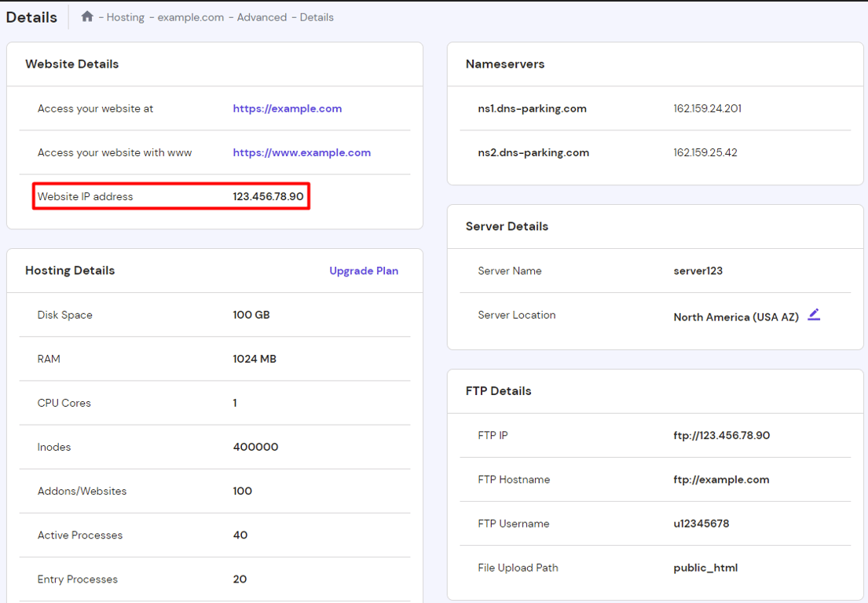Select the Website Details panel heading
868x603 pixels.
pos(71,64)
